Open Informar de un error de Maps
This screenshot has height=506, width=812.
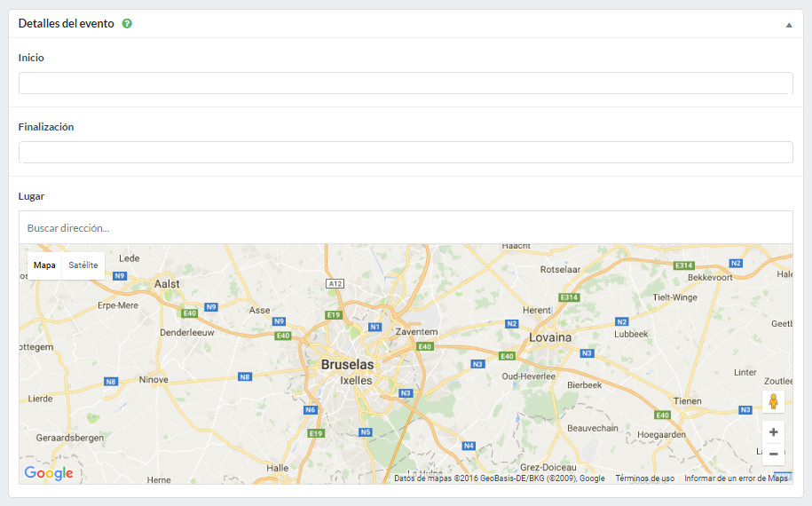[x=736, y=478]
